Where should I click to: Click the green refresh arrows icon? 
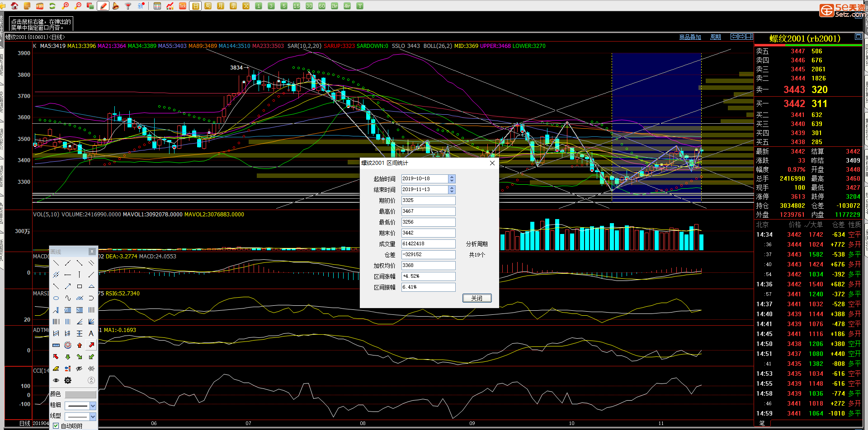point(52,6)
